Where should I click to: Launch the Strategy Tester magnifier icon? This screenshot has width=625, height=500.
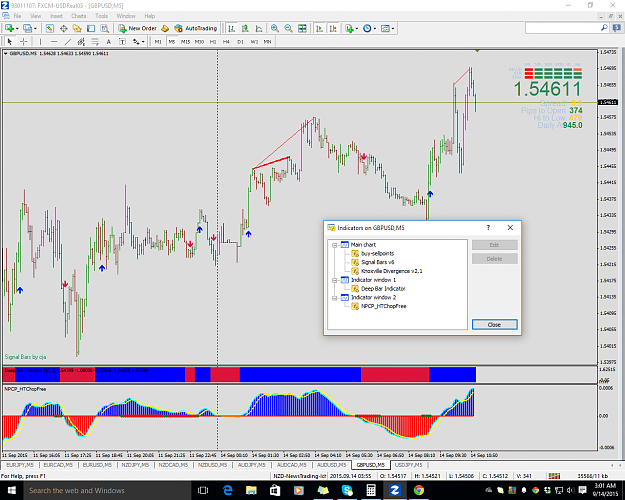coord(104,28)
